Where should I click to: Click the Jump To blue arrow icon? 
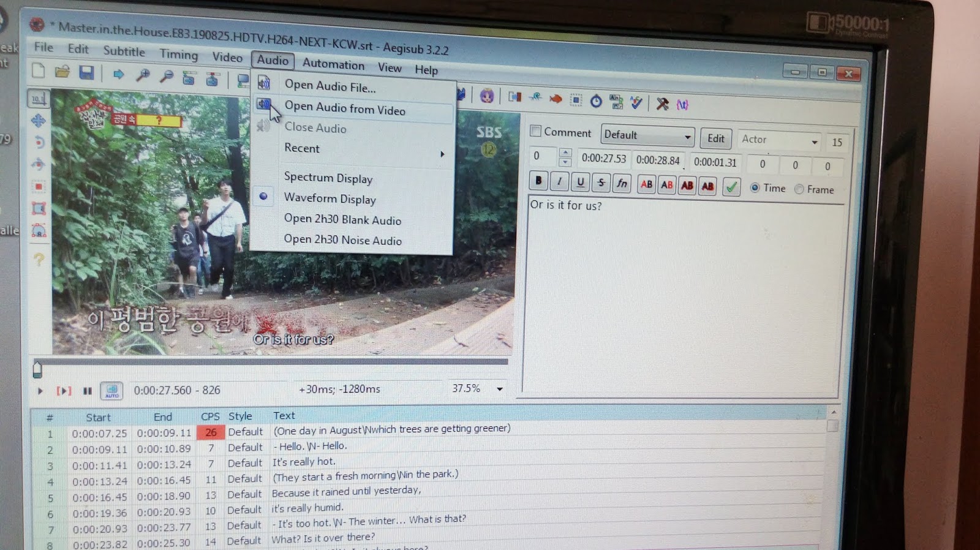point(118,74)
